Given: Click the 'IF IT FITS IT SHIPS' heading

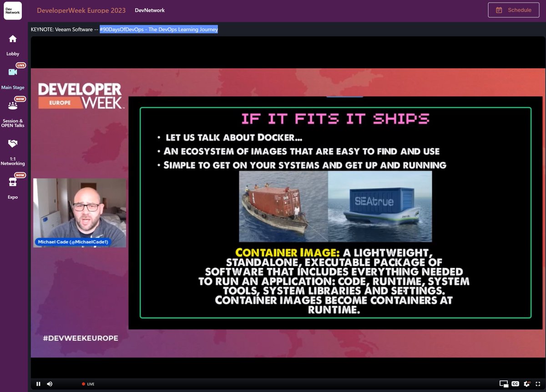Looking at the screenshot, I should [335, 119].
